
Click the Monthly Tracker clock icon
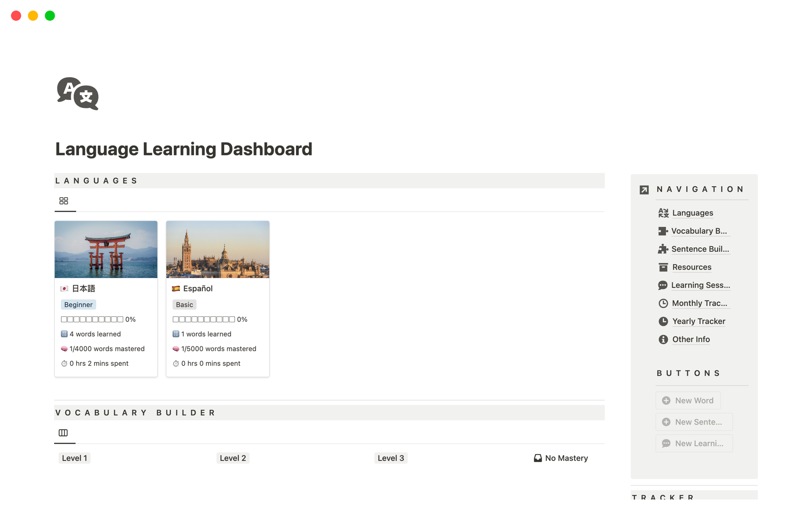click(x=663, y=303)
